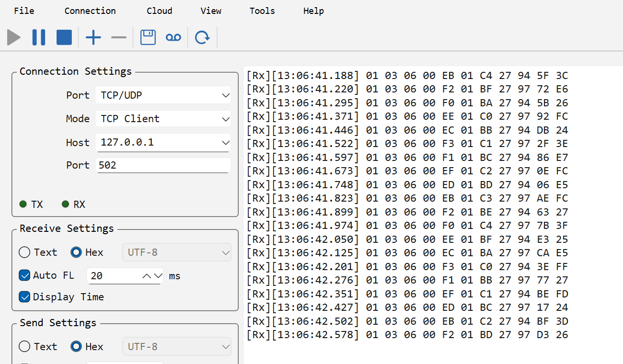623x364 pixels.
Task: Click the green TX indicator light
Action: click(23, 205)
